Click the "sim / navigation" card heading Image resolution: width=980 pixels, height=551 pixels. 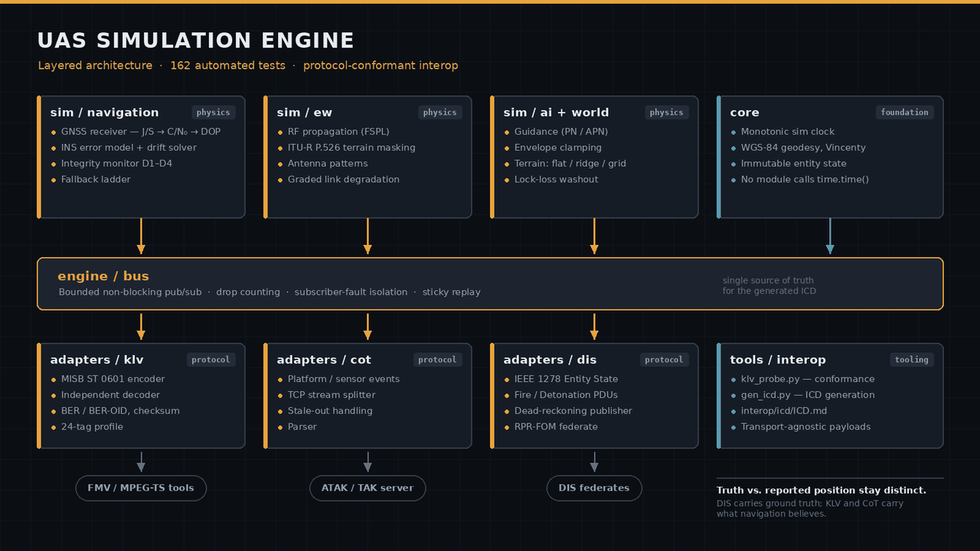click(x=105, y=112)
